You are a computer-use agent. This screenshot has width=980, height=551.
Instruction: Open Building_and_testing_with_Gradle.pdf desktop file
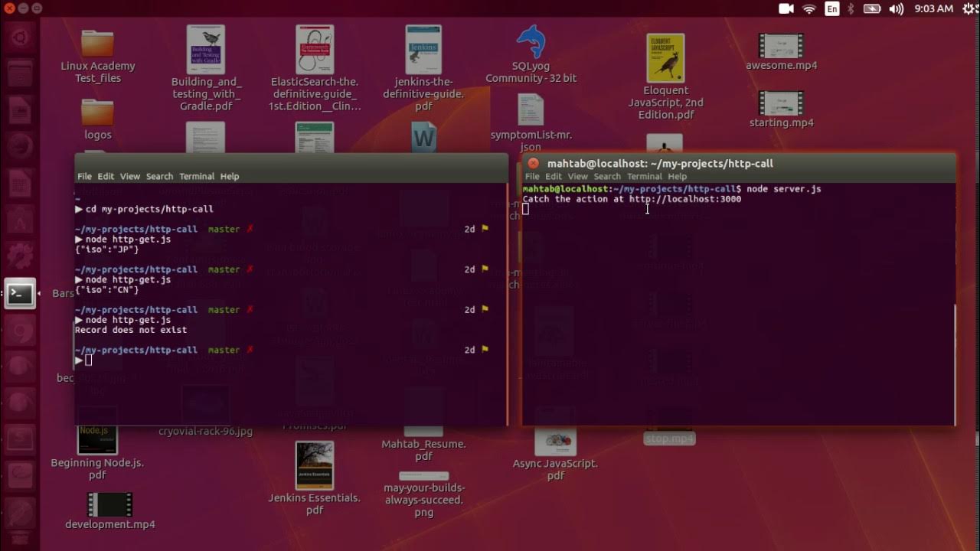click(x=206, y=49)
